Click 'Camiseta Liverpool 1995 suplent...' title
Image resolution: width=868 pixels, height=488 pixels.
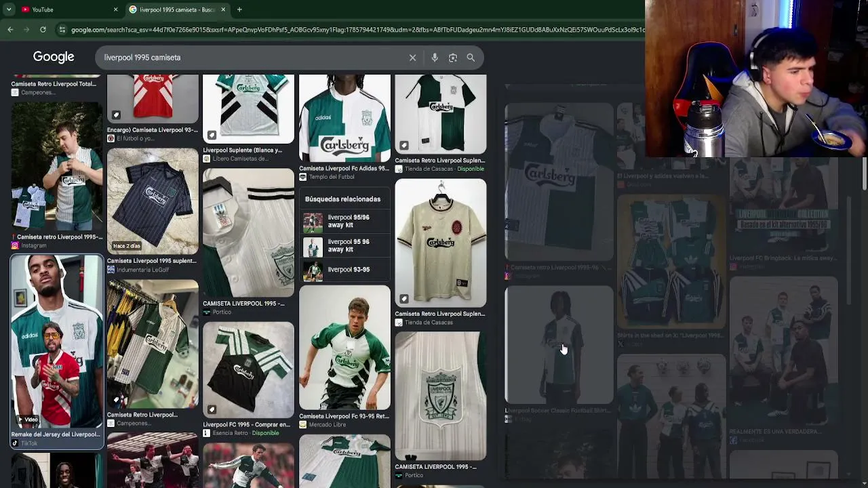151,261
